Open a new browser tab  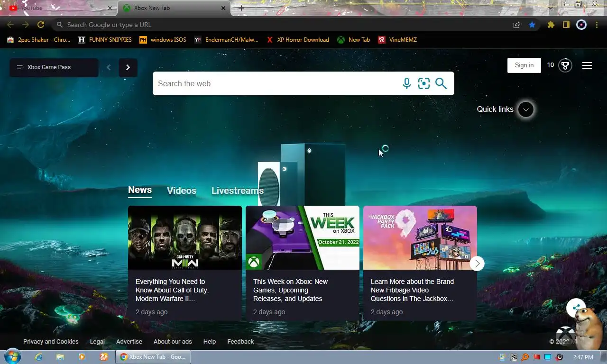pyautogui.click(x=241, y=8)
